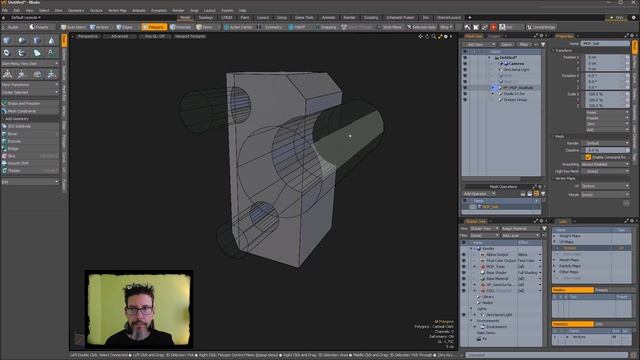The height and width of the screenshot is (360, 640).
Task: Activate the Bevel tool
Action: click(x=30, y=133)
